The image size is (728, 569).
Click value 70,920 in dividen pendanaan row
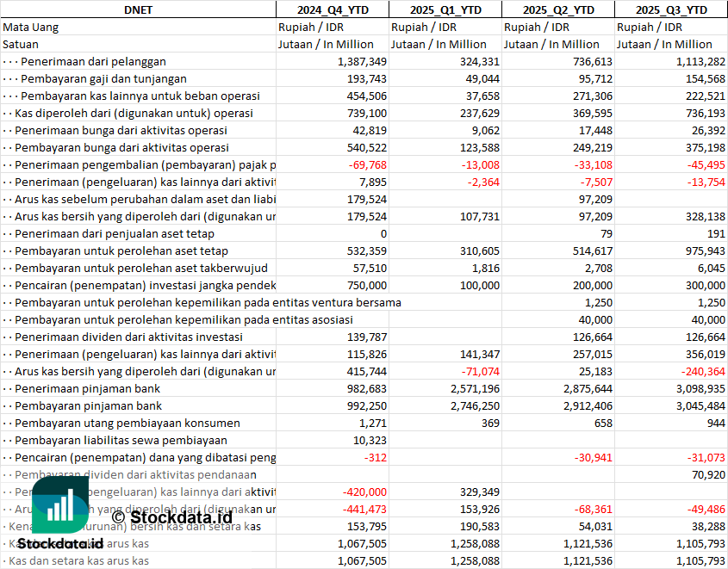click(x=708, y=473)
